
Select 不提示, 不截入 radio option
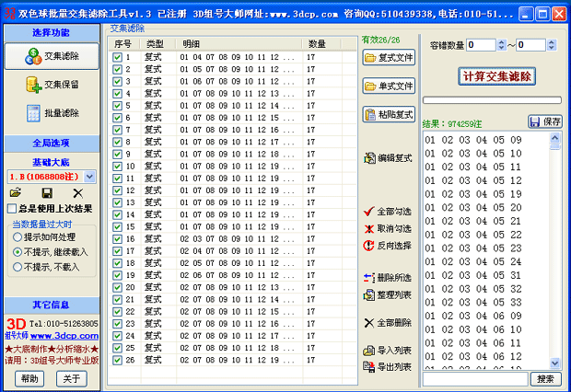[17, 266]
